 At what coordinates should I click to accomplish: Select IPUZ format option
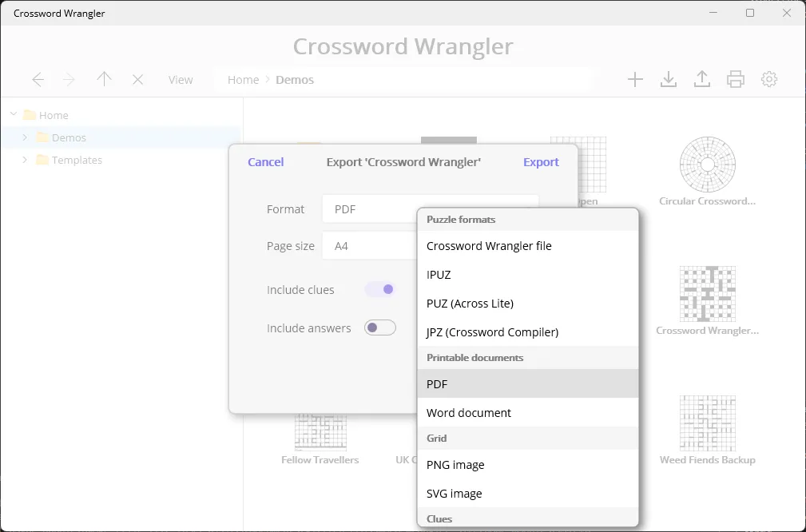(528, 275)
